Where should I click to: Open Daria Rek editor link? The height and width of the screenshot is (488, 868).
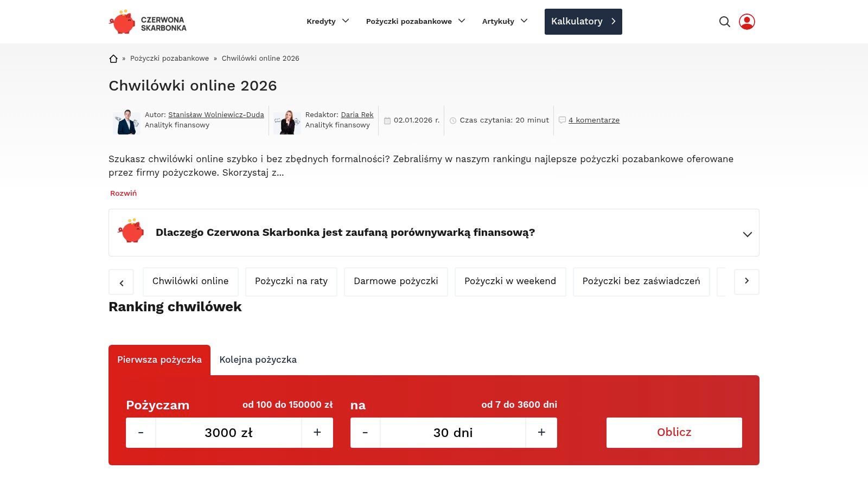point(357,115)
